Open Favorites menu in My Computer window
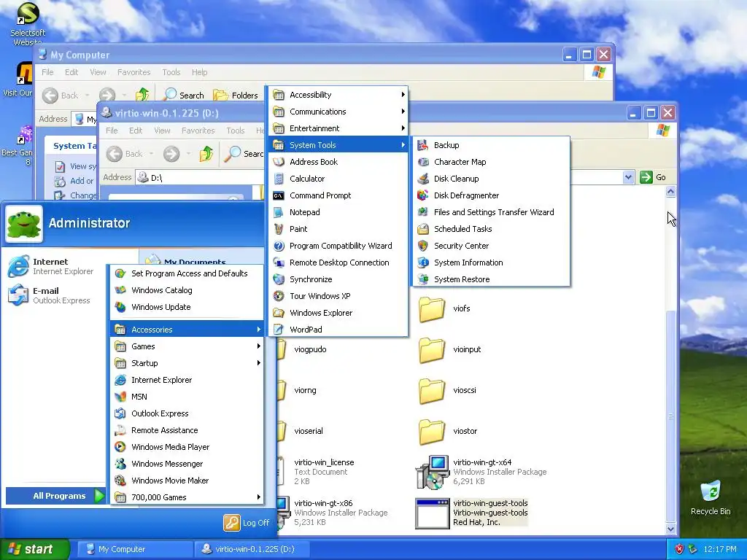 click(x=134, y=72)
